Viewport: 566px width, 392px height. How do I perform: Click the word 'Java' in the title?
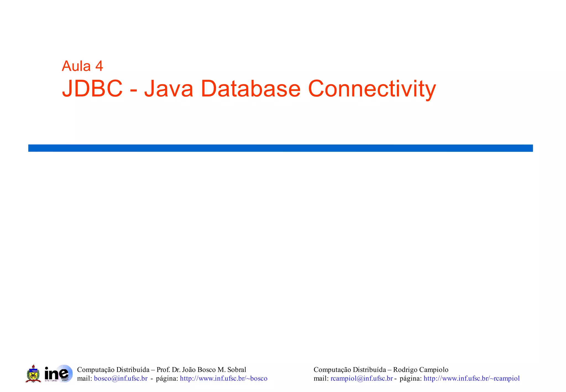(x=169, y=89)
